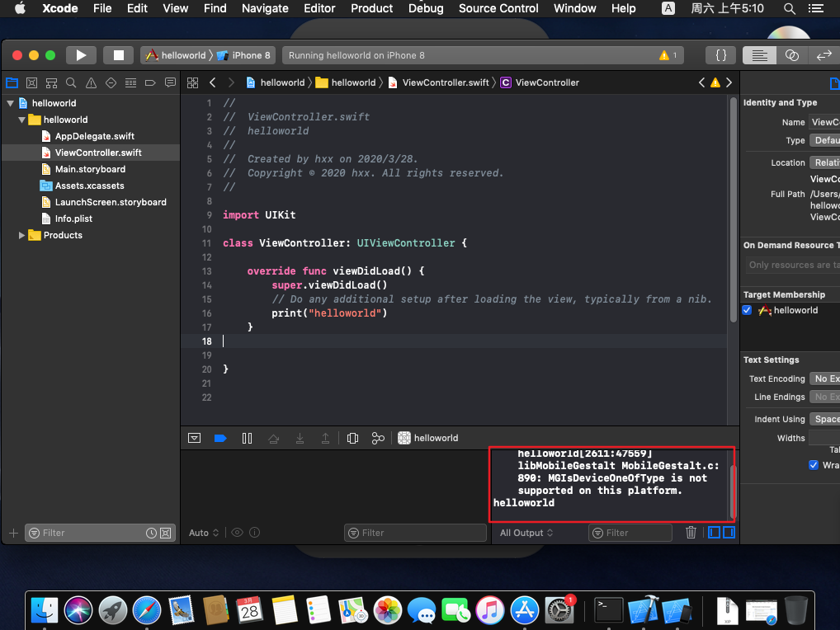840x630 pixels.
Task: Open the Issue navigator warning icon
Action: 91,82
